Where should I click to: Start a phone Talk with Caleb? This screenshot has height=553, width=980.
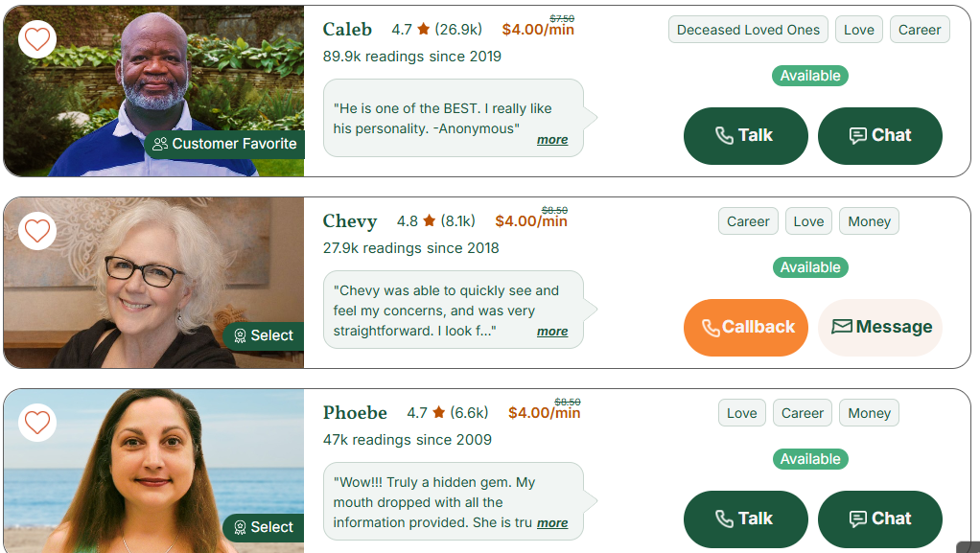[x=745, y=136]
